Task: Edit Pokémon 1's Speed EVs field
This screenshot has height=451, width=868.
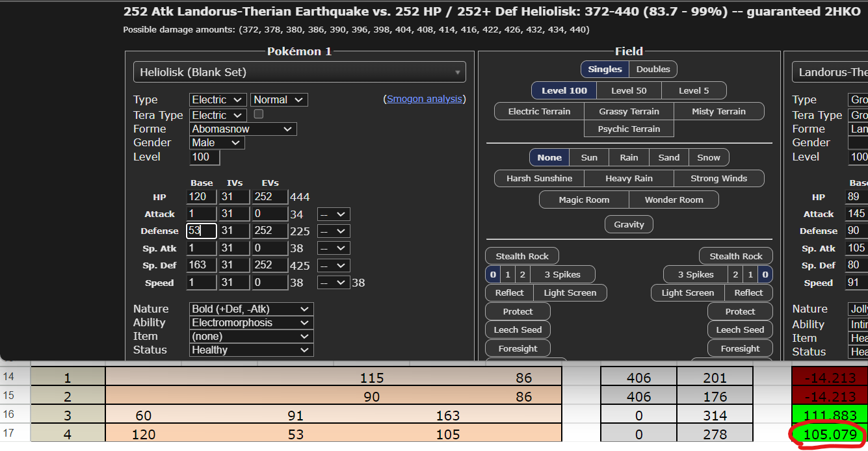Action: click(x=269, y=283)
